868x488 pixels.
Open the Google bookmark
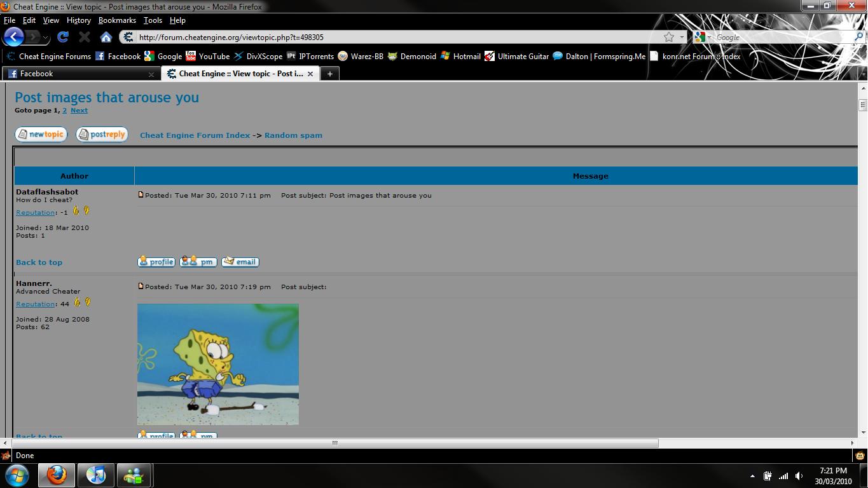point(163,57)
